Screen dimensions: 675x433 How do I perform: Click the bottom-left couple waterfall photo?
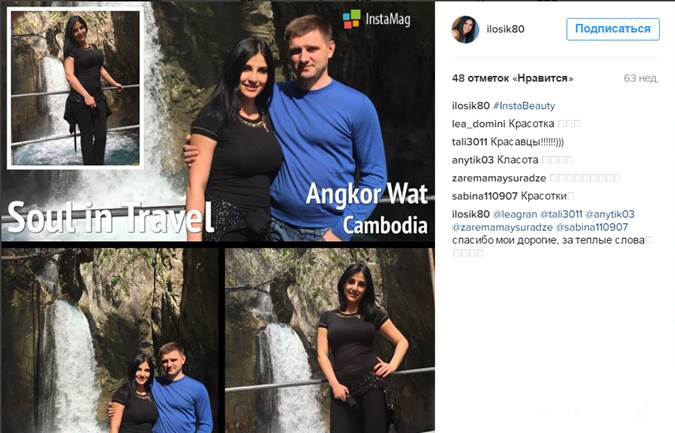(110, 340)
